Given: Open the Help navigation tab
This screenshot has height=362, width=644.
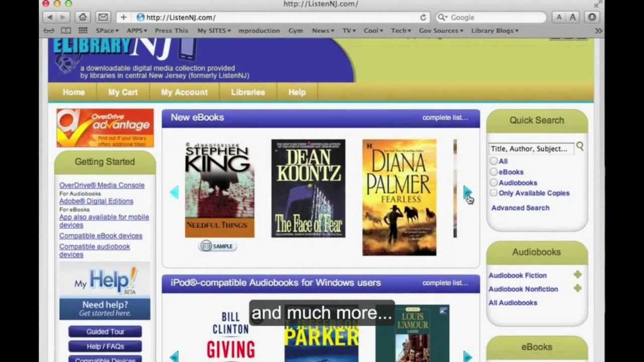Looking at the screenshot, I should coord(297,92).
